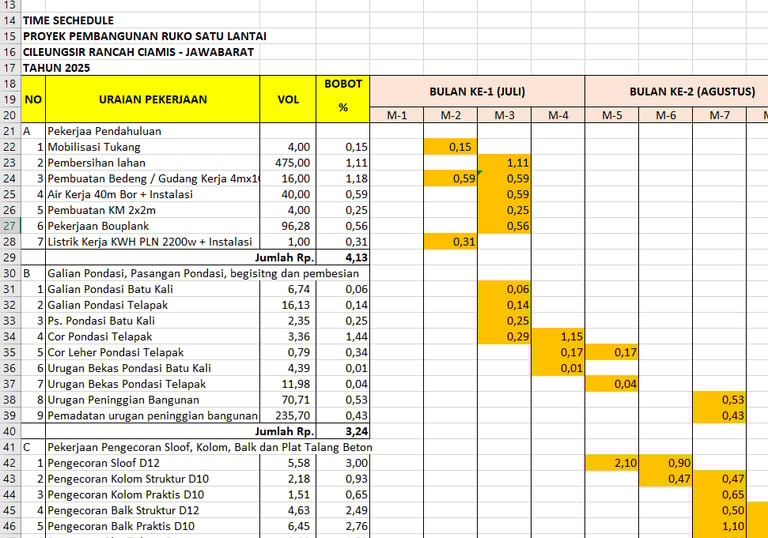Select the URAIAN PEKERJAAN header cell
Viewport: 768px width, 538px height.
point(153,99)
